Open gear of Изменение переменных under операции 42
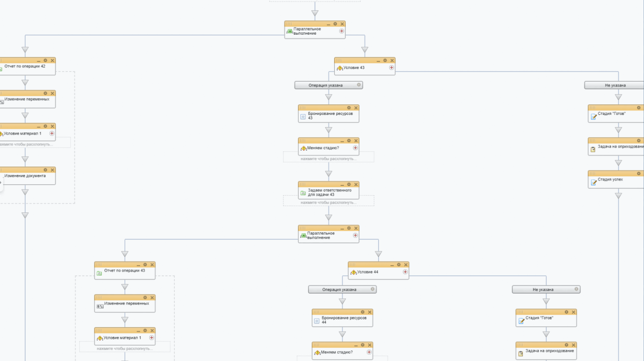Image resolution: width=644 pixels, height=361 pixels. tap(46, 93)
